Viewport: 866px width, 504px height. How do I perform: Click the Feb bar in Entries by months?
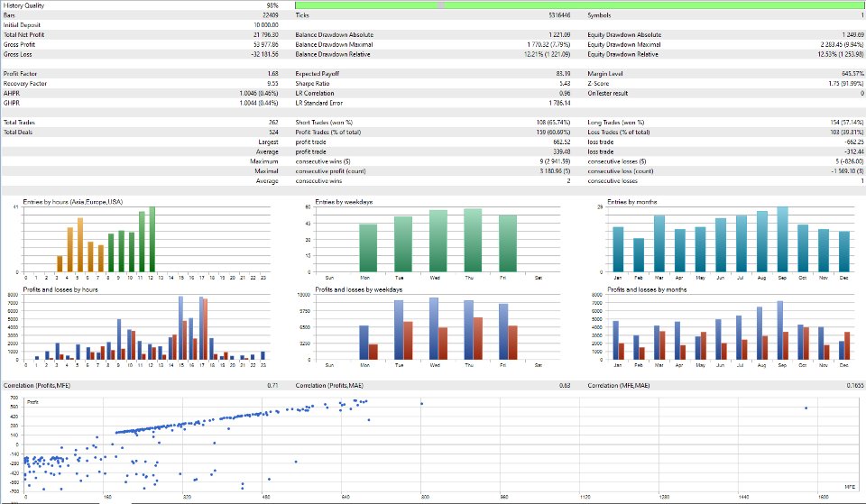click(x=639, y=255)
